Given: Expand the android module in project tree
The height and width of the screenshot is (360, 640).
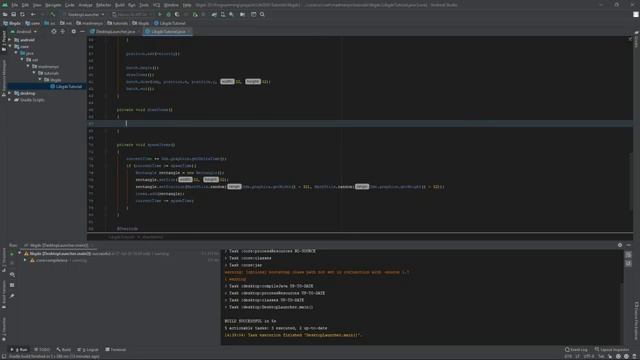Looking at the screenshot, I should click(x=10, y=40).
